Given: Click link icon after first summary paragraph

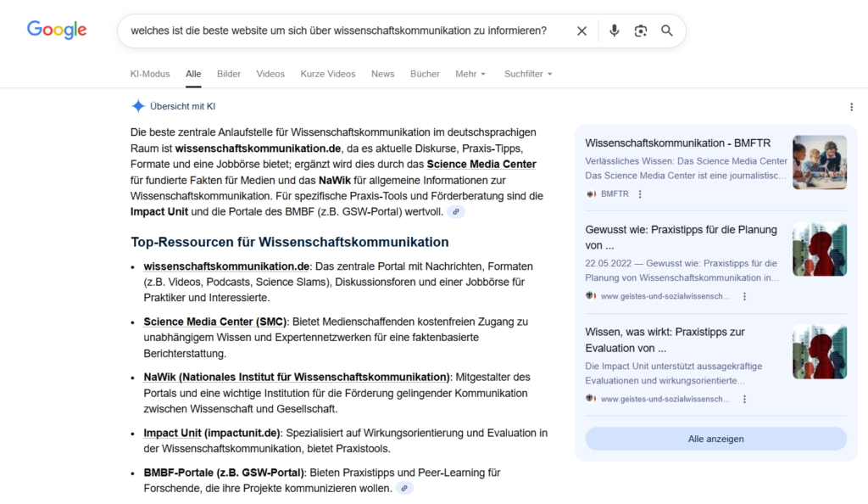Looking at the screenshot, I should [x=456, y=211].
